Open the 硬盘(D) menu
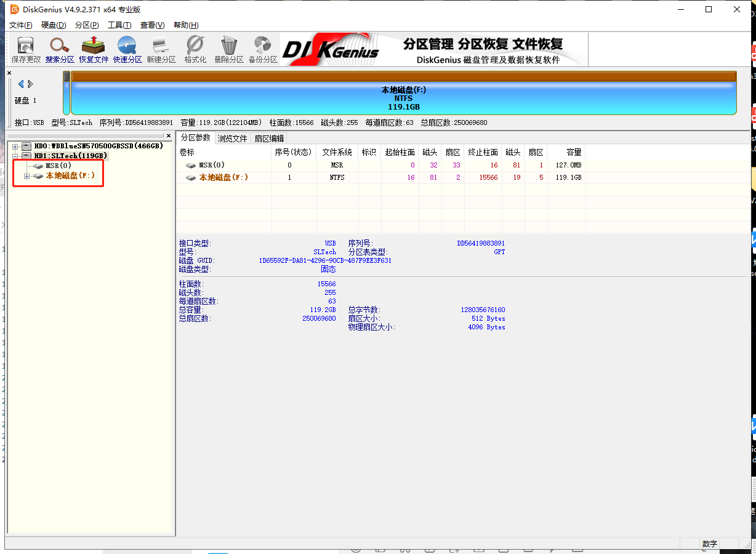Image resolution: width=756 pixels, height=554 pixels. pos(54,25)
